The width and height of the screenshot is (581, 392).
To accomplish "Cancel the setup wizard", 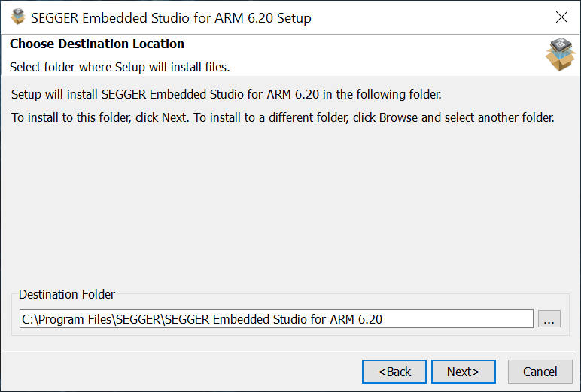I will 540,372.
